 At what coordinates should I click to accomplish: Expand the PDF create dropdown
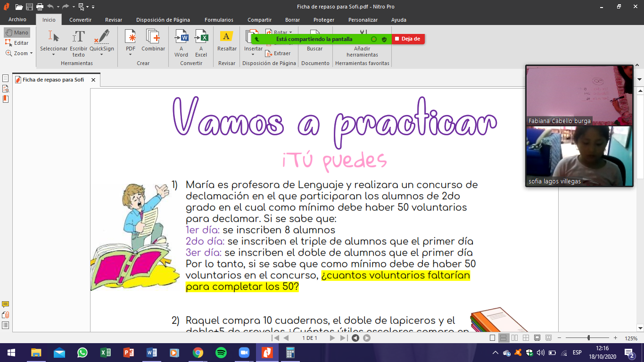pos(131,55)
